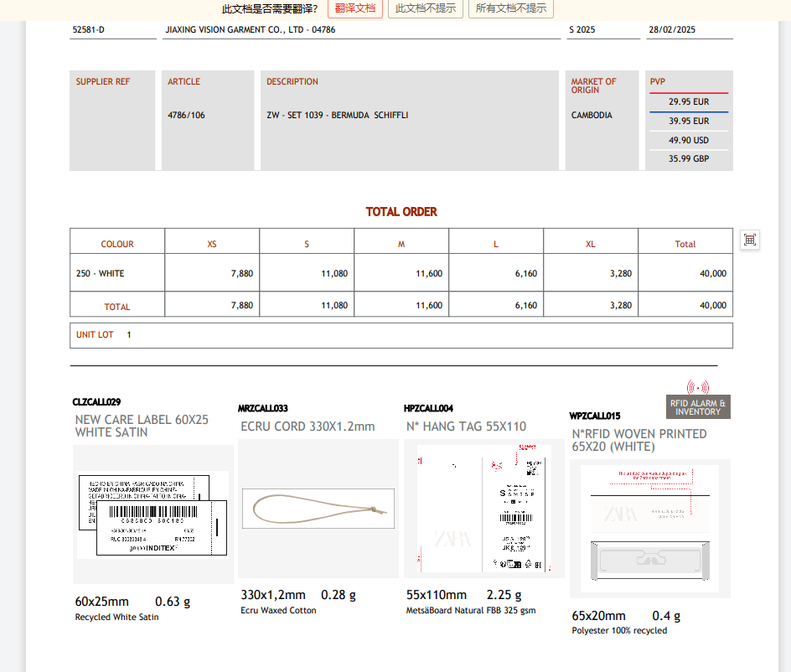Click the grand total 40,000 cell
The height and width of the screenshot is (672, 791).
click(712, 306)
